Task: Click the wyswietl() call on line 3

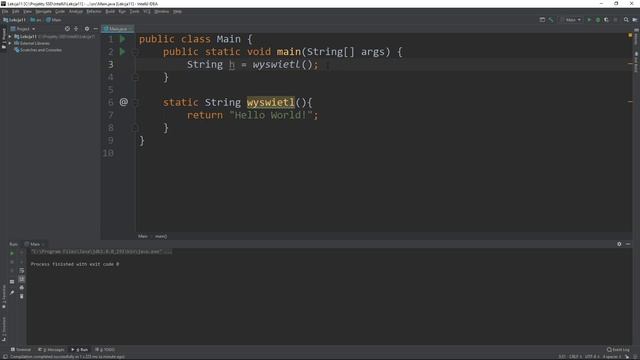Action: tap(282, 64)
